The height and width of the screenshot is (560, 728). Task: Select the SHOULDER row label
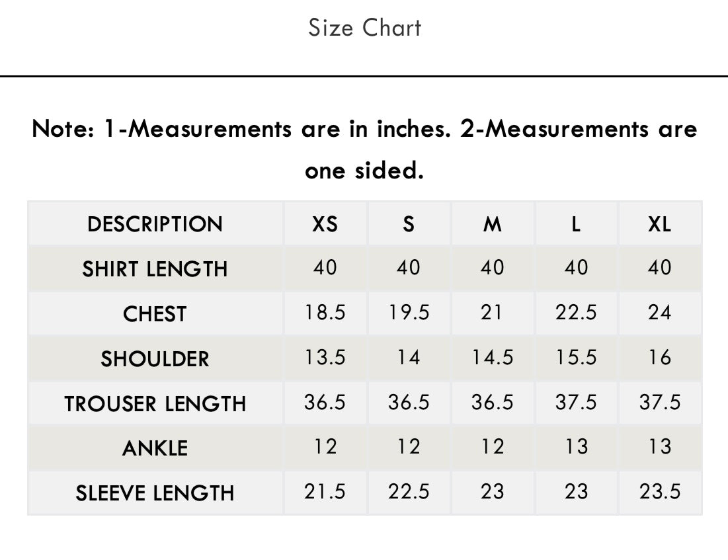(x=155, y=359)
